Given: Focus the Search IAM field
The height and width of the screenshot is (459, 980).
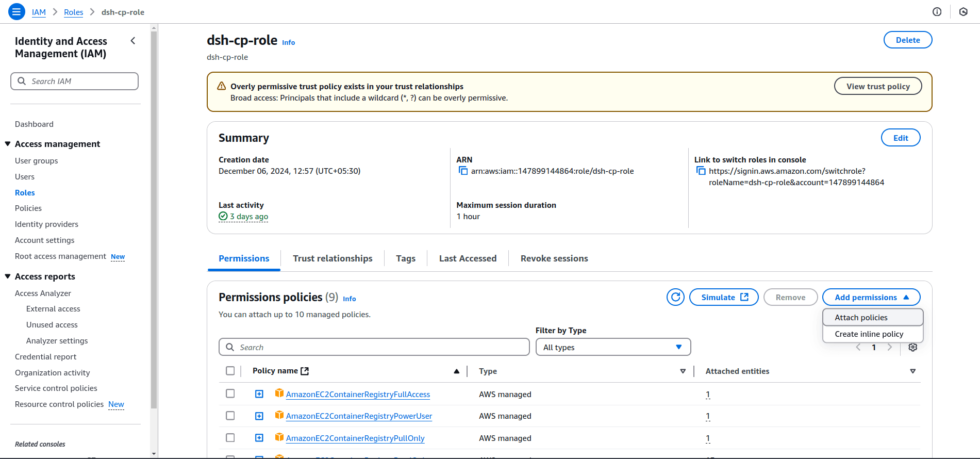Looking at the screenshot, I should tap(75, 81).
